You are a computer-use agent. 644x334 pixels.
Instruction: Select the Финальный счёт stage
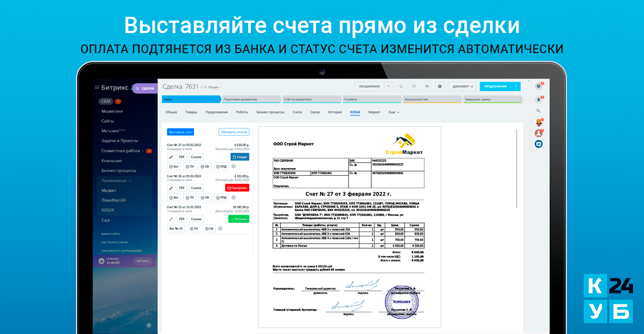[432, 99]
